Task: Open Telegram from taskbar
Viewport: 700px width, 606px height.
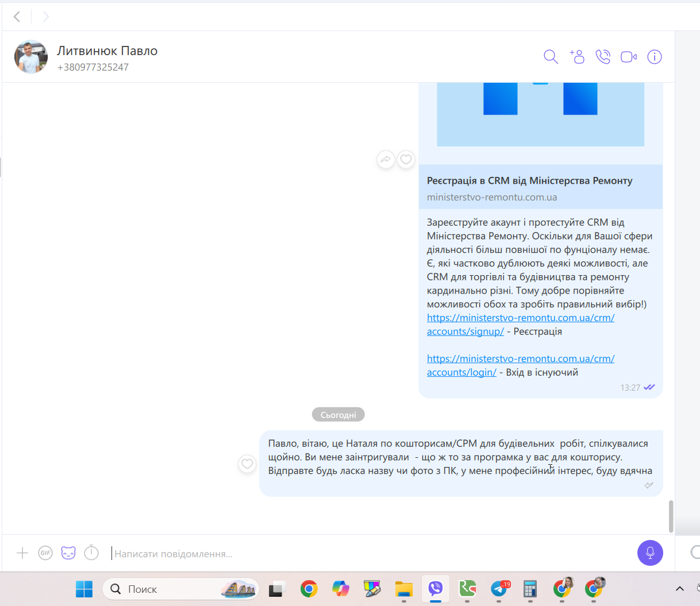Action: (x=499, y=589)
